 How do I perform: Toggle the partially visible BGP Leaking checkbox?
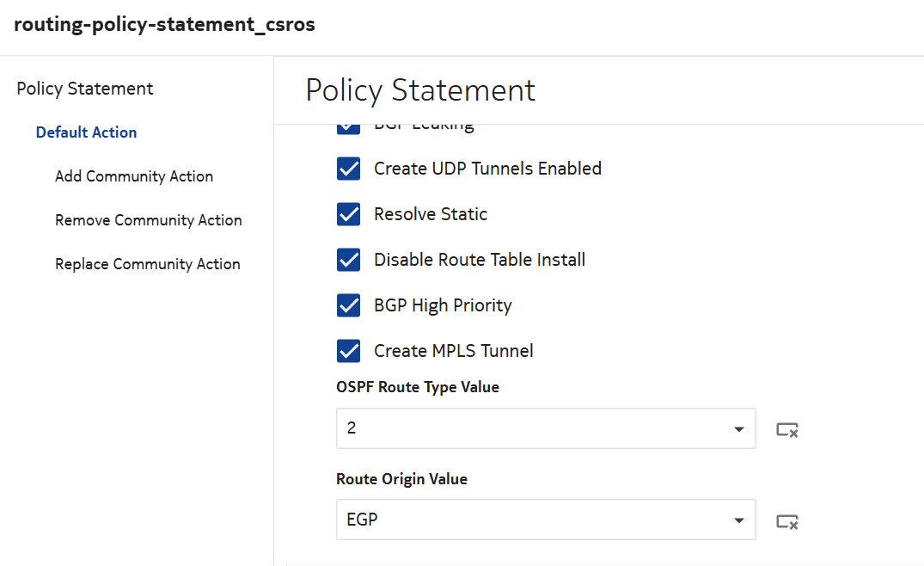point(348,128)
